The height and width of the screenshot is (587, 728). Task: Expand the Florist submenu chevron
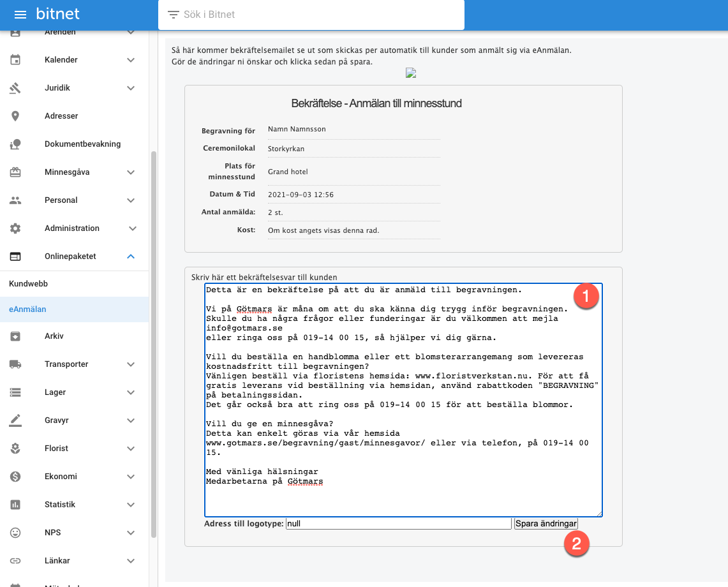coord(131,449)
